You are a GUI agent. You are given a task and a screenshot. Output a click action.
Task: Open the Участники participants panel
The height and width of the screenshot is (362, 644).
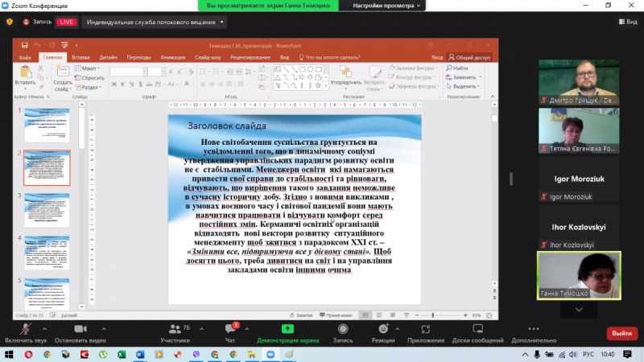tap(175, 333)
